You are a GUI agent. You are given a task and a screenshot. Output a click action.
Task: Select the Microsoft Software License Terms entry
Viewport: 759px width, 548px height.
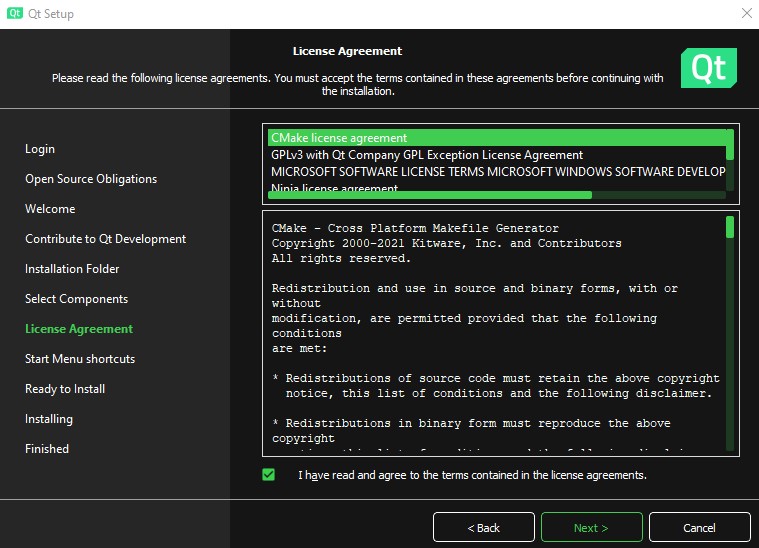(497, 172)
